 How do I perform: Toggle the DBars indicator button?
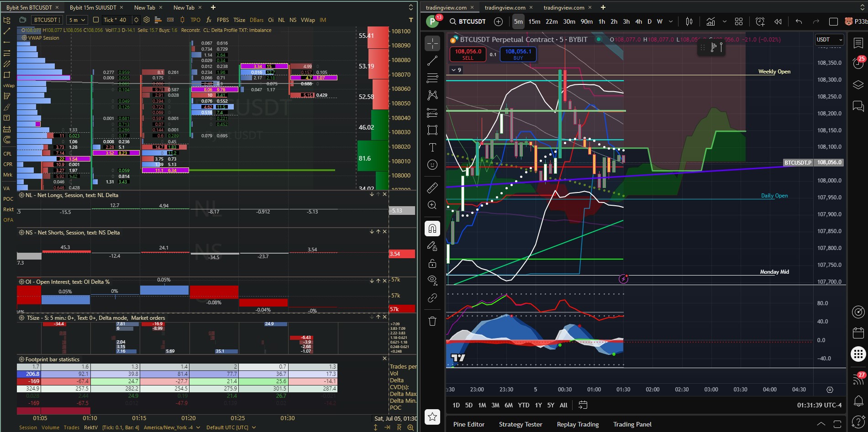point(257,20)
